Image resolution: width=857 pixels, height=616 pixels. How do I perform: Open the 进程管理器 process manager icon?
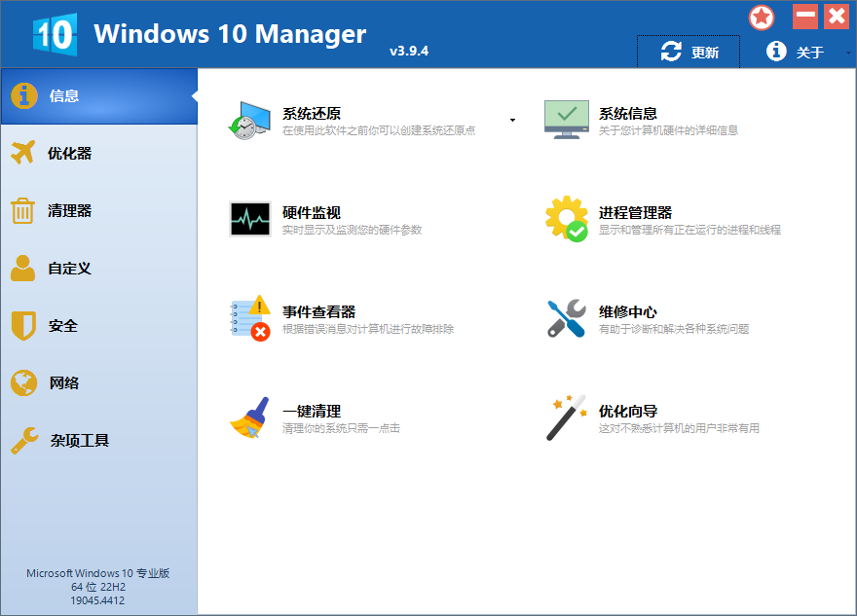pos(566,217)
